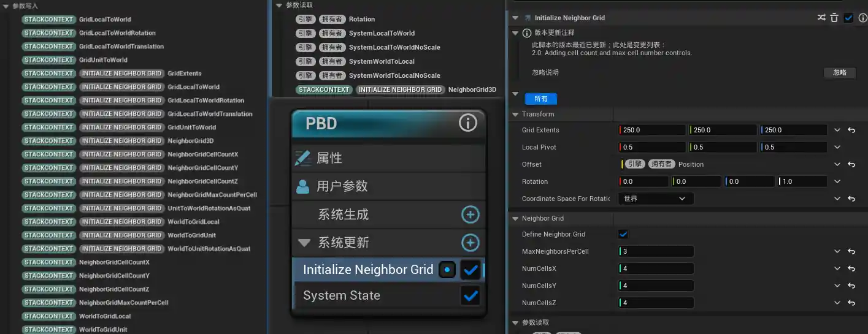Collapse the 系统更新 group in PBD node
Image resolution: width=868 pixels, height=334 pixels.
click(x=304, y=243)
